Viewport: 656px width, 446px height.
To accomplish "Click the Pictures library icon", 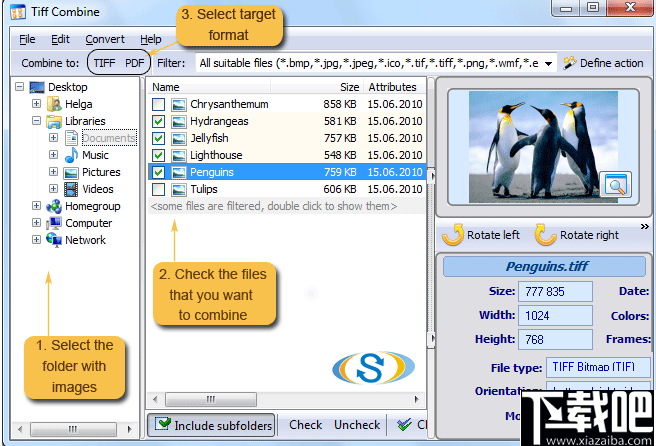I will coord(71,172).
